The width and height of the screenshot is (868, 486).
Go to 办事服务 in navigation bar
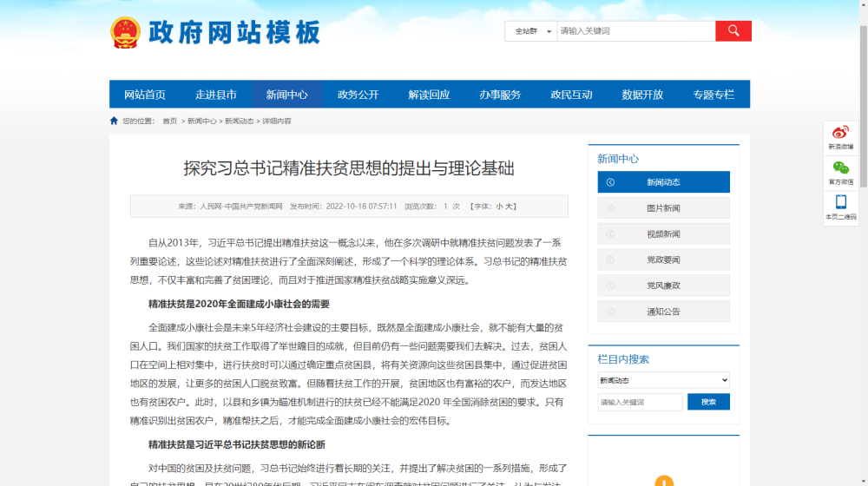tap(501, 95)
